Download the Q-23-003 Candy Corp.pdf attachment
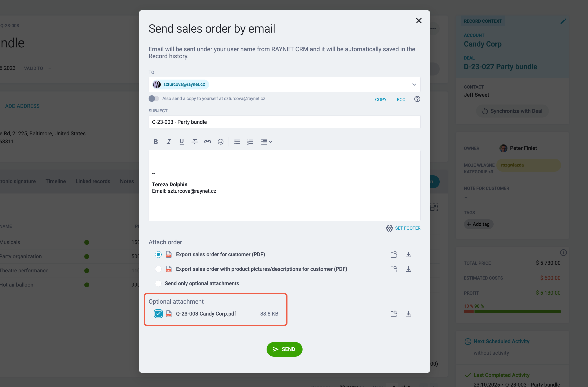 click(408, 314)
